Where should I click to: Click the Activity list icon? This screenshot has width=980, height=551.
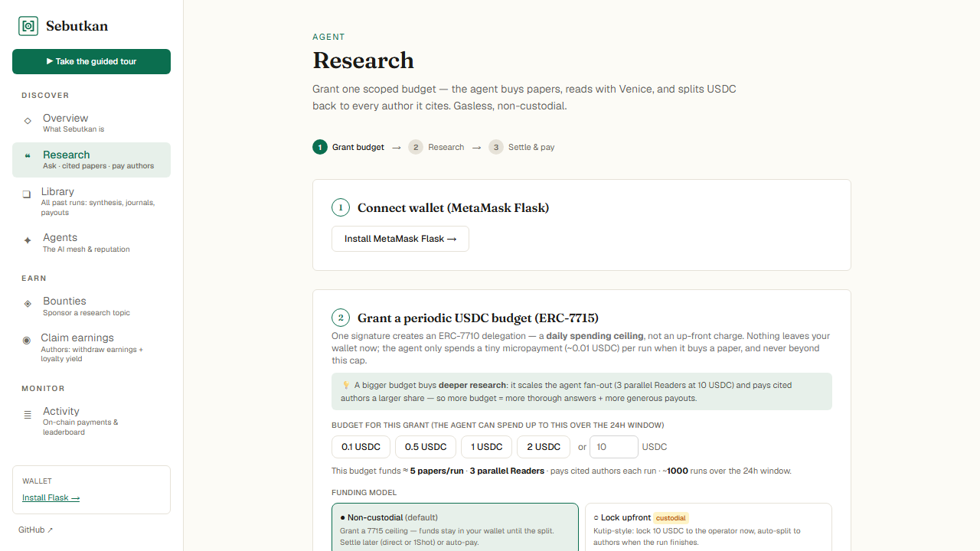point(28,415)
